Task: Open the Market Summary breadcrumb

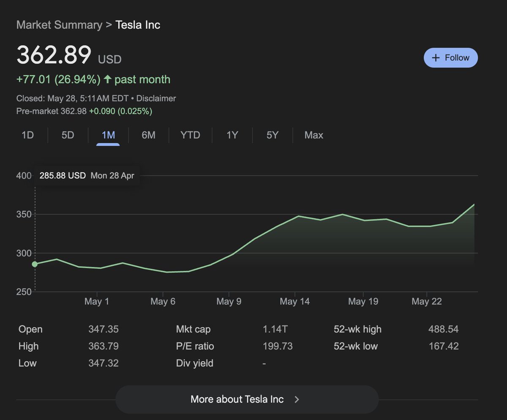Action: pyautogui.click(x=59, y=25)
